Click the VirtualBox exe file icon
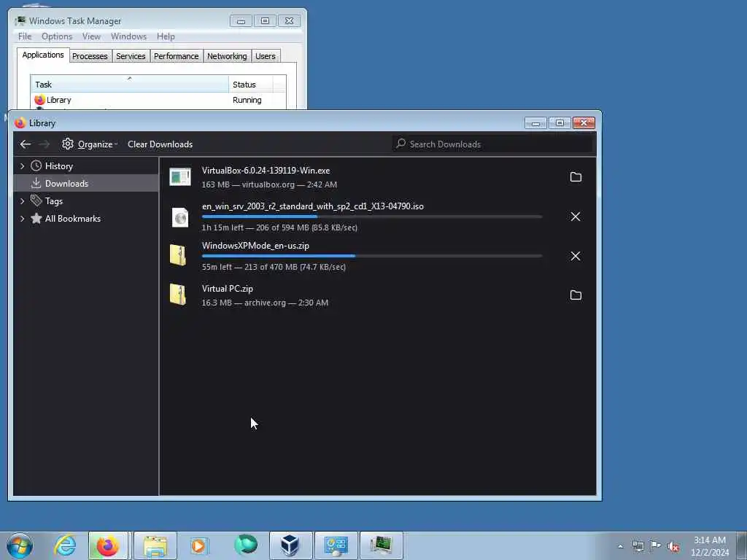 point(180,177)
